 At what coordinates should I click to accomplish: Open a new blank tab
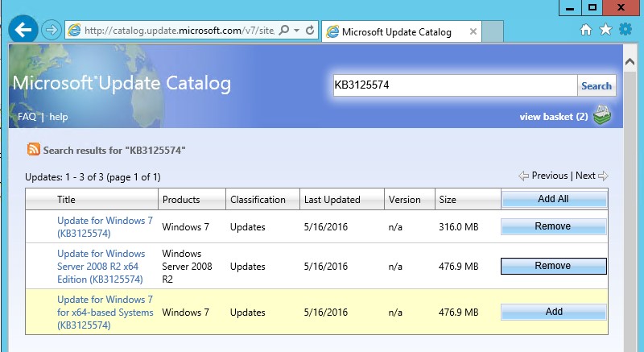(x=493, y=31)
